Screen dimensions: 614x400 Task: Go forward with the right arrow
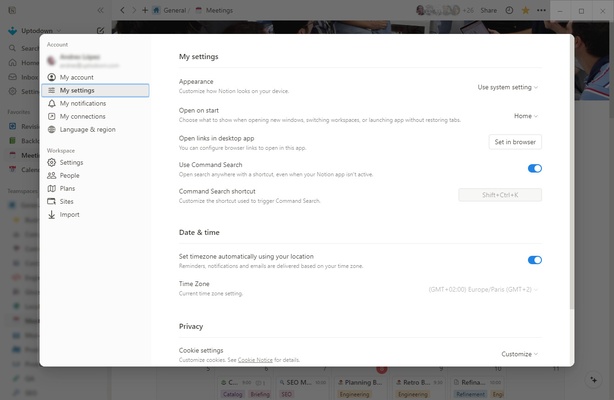pyautogui.click(x=134, y=10)
